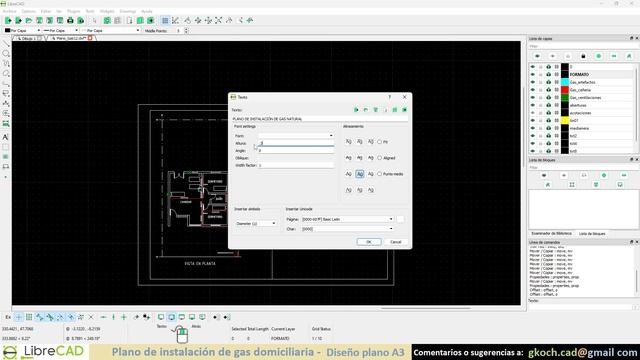Click insert unicode character button beside Página
Image resolution: width=640 pixels, height=360 pixels.
coord(400,220)
